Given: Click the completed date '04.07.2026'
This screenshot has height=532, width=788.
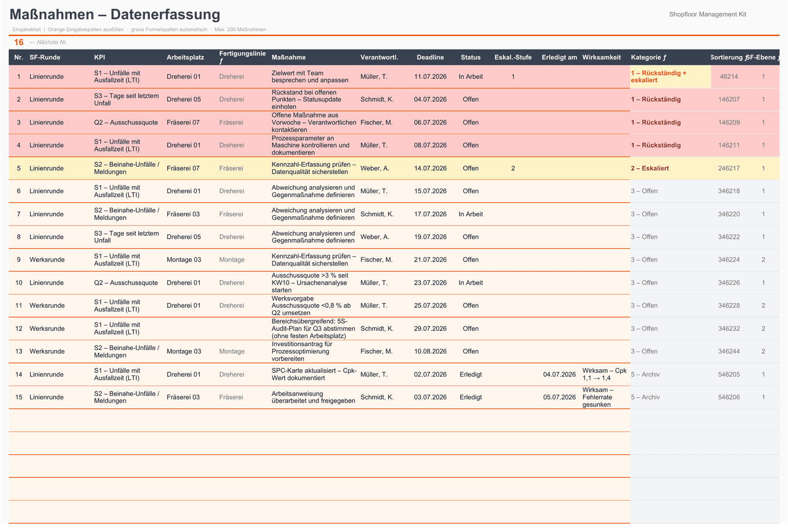Looking at the screenshot, I should coord(559,375).
